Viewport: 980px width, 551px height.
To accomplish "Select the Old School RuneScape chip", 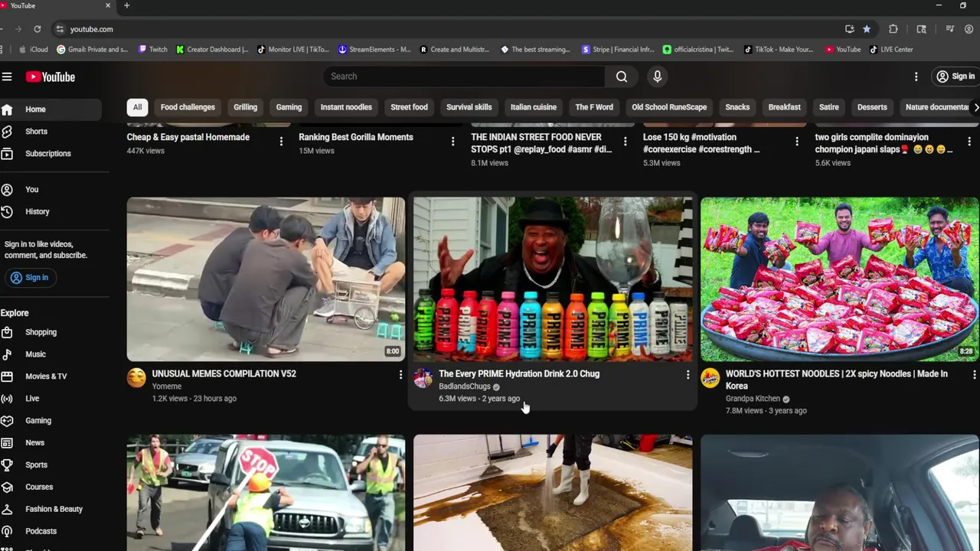I will pyautogui.click(x=669, y=107).
